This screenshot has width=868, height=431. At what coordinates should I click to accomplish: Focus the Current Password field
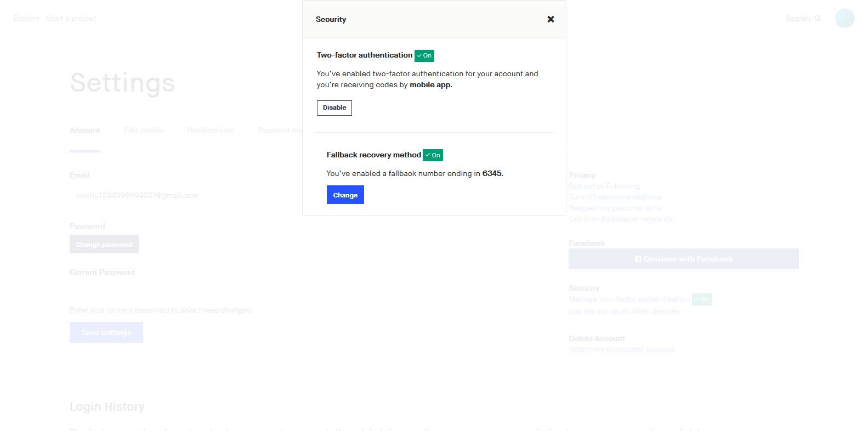pos(215,292)
